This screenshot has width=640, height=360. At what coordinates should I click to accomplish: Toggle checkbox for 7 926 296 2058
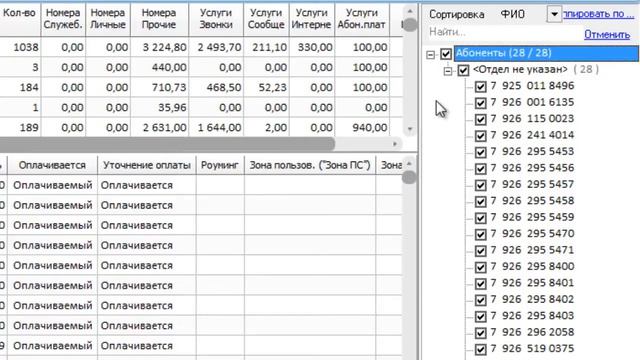[480, 333]
